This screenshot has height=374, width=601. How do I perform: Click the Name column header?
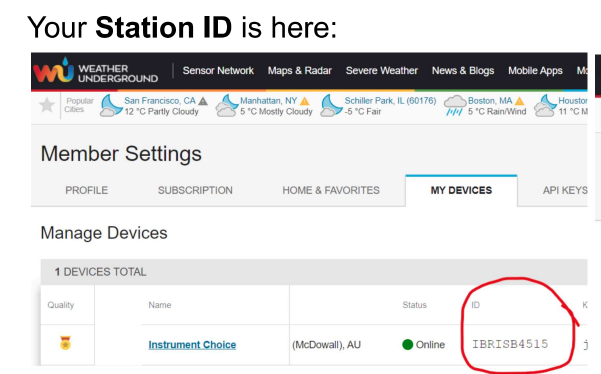[x=160, y=305]
